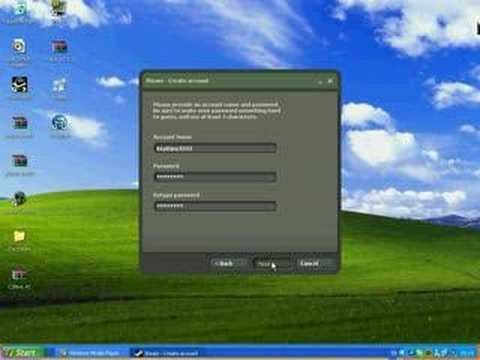This screenshot has height=360, width=480.
Task: Select the dark round icon on the grass
Action: pos(19,199)
